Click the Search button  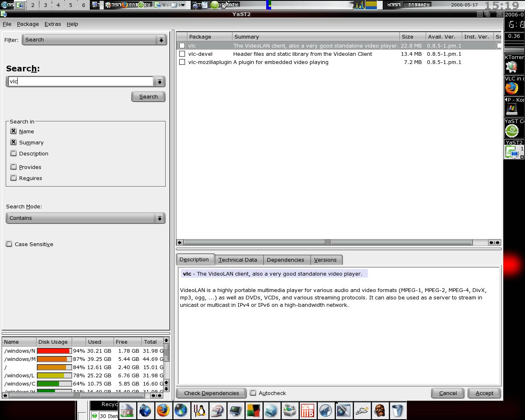click(x=148, y=96)
